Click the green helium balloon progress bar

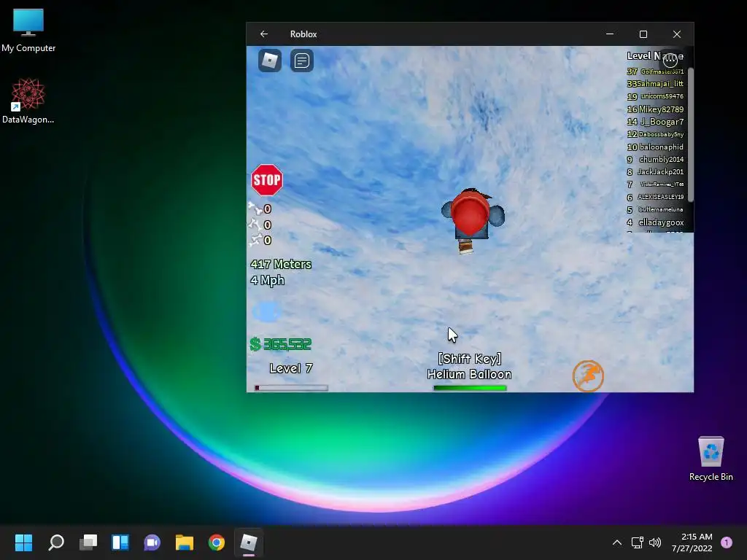(470, 388)
